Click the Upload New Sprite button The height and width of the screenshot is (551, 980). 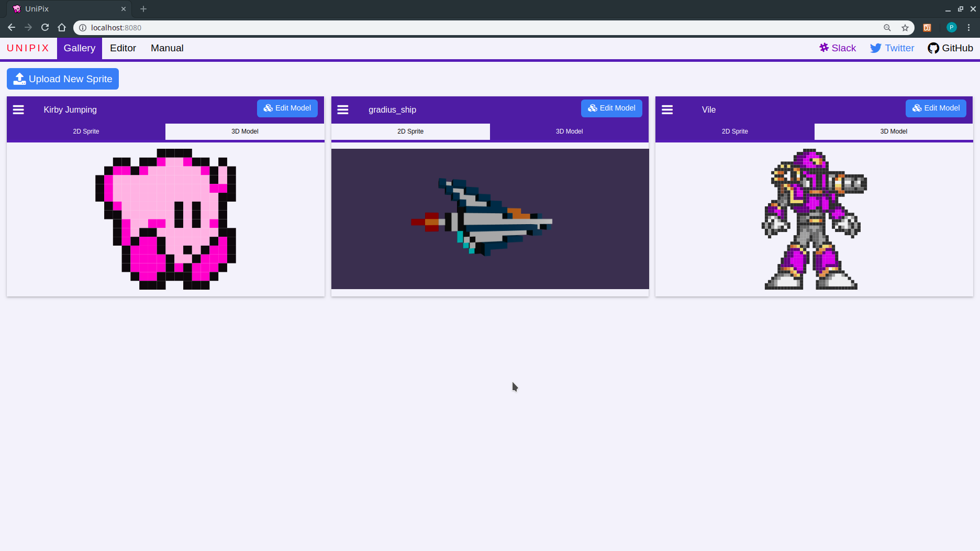point(62,79)
